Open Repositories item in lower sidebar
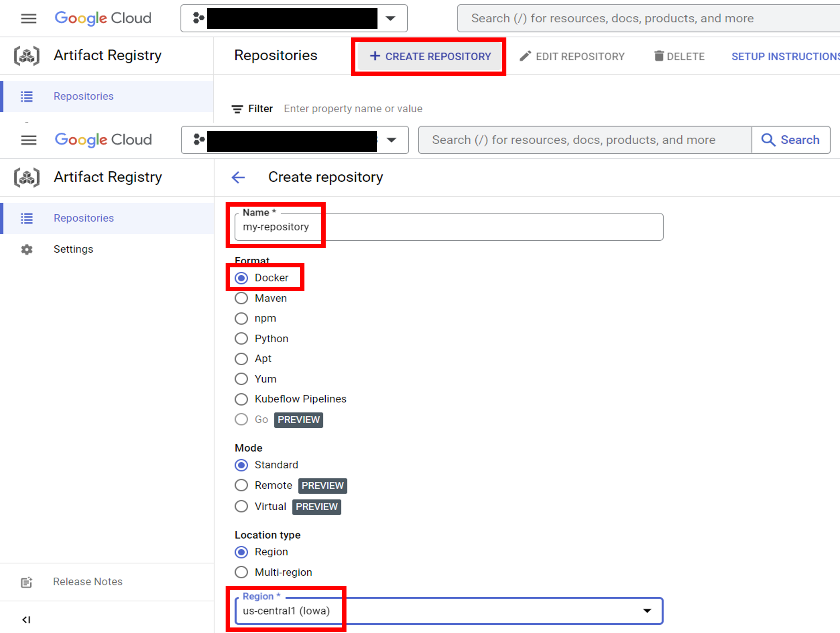 pyautogui.click(x=107, y=218)
